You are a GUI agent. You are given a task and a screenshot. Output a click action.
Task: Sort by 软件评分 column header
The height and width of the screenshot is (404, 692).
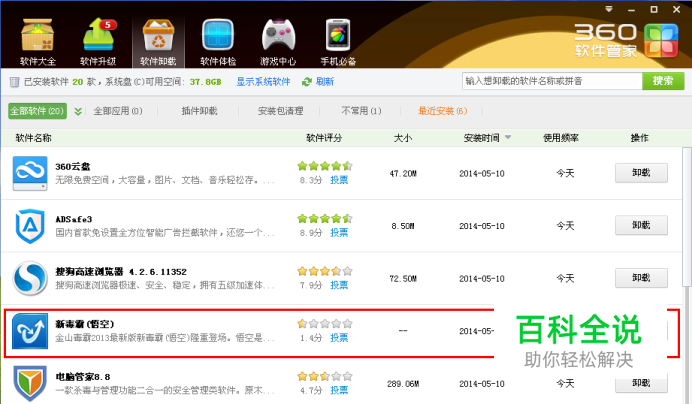(324, 138)
